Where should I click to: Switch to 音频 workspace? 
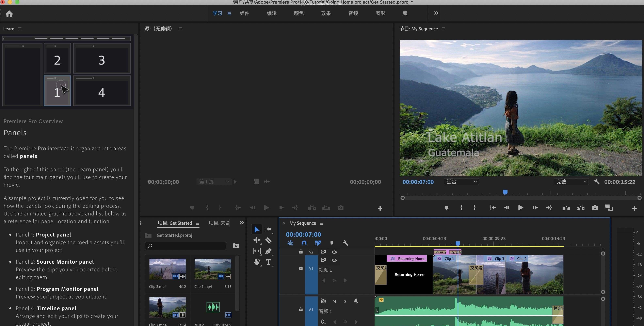pyautogui.click(x=353, y=13)
